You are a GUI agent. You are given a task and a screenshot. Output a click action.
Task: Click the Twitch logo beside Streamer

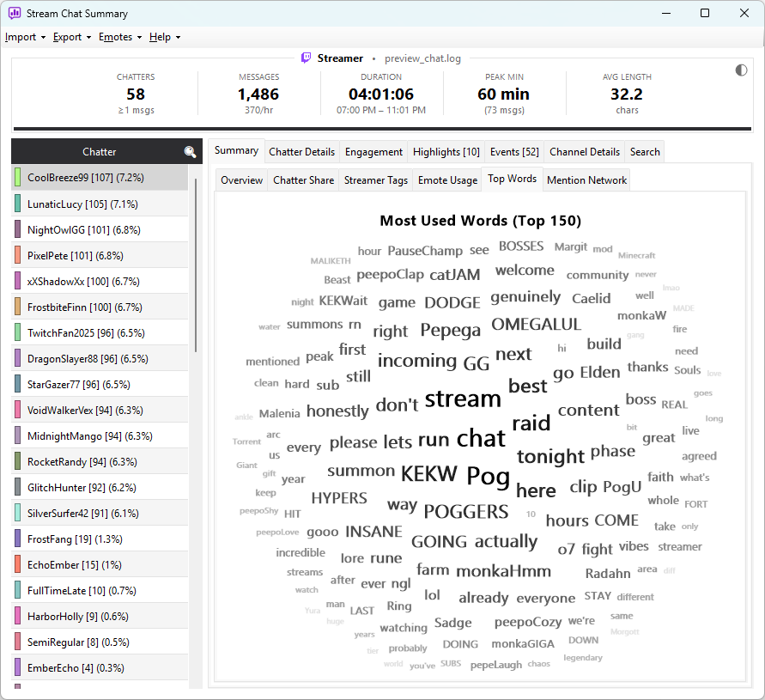(306, 58)
